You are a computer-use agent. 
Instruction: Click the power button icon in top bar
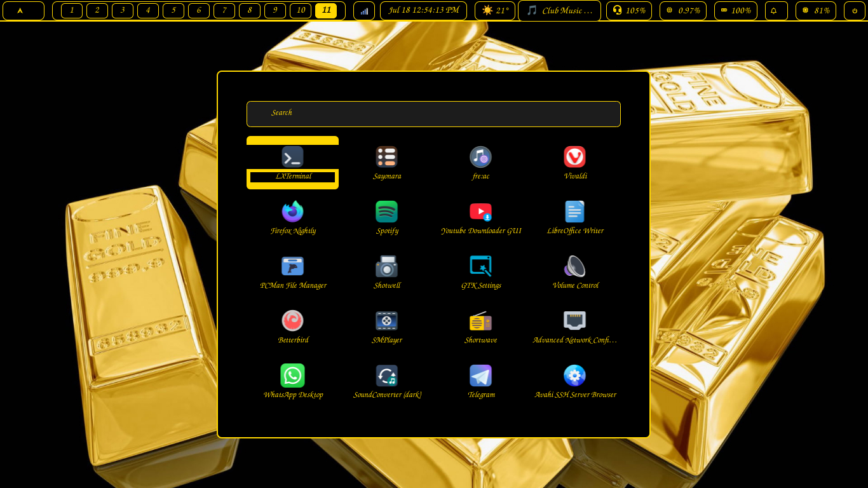pos(855,11)
